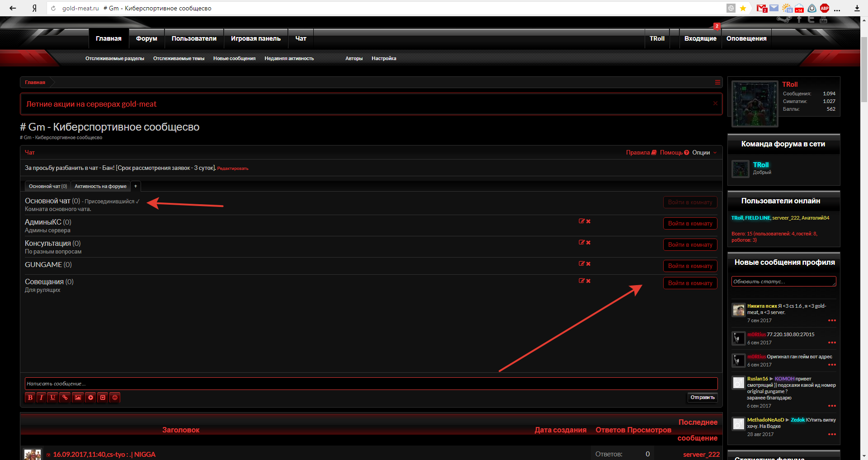Click the Написать сообщение chat input field
Viewport: 868px width, 460px height.
pyautogui.click(x=371, y=384)
